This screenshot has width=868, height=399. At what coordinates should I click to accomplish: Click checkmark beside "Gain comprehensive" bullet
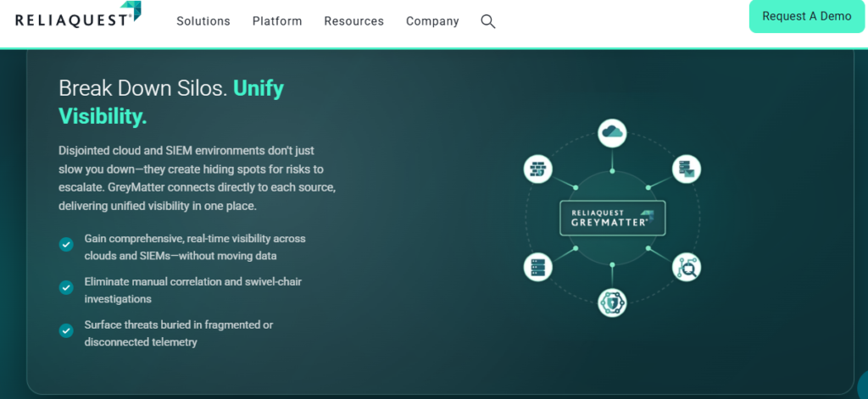66,244
